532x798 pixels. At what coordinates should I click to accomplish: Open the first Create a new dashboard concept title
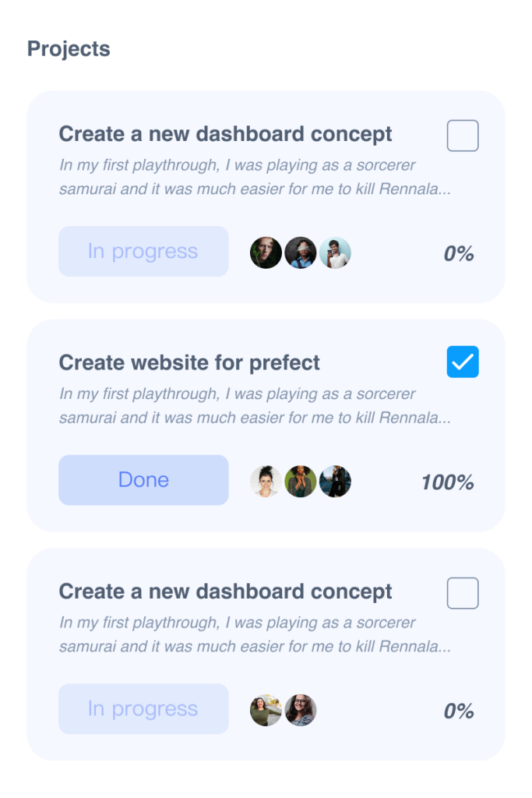225,134
